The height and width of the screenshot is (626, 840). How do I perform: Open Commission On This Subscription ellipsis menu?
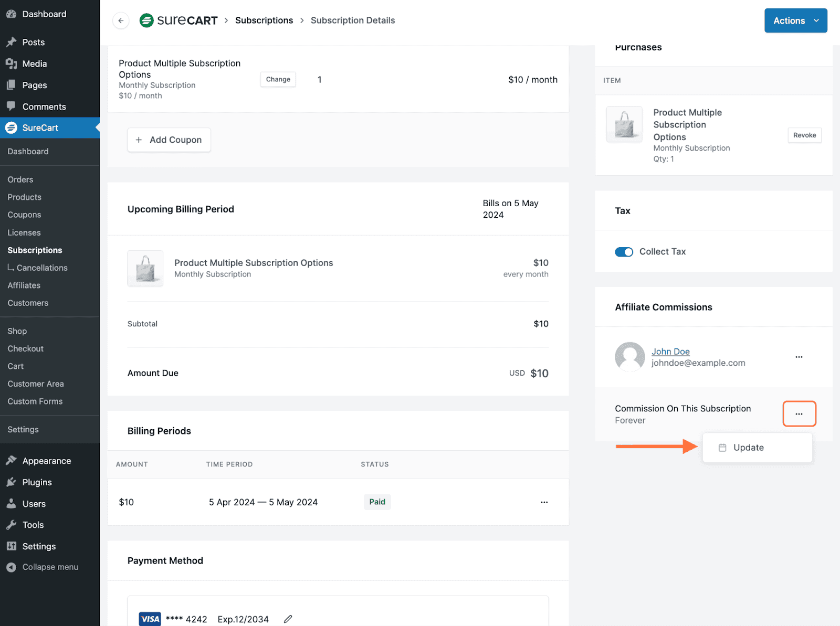tap(799, 414)
